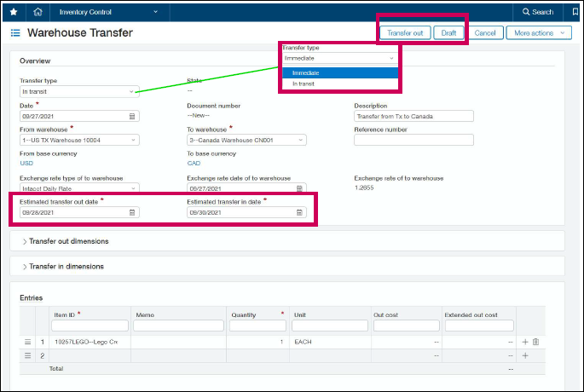Click the Draft button
This screenshot has width=584, height=392.
[x=448, y=32]
